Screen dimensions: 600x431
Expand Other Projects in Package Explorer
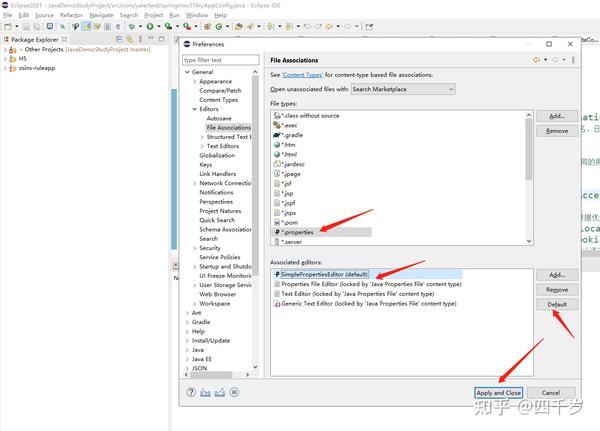pos(5,50)
